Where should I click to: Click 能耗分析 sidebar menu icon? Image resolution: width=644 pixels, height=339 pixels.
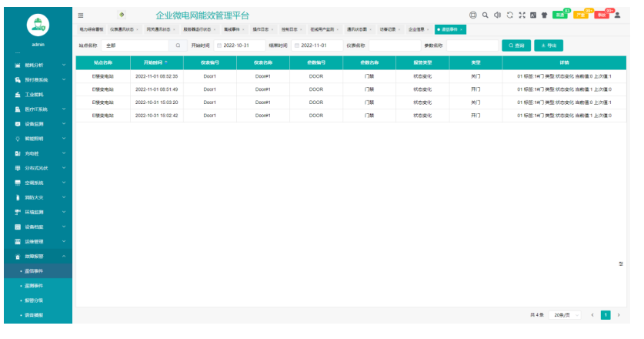pyautogui.click(x=17, y=65)
